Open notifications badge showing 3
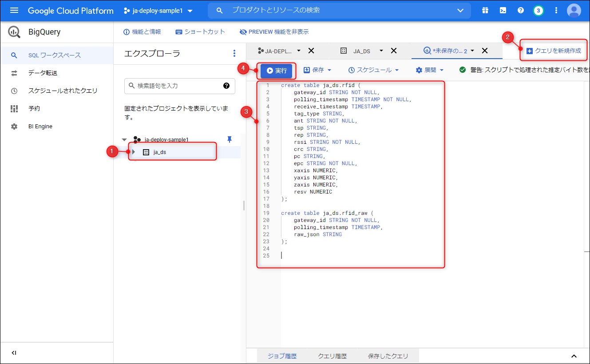The height and width of the screenshot is (364, 590). tap(538, 11)
